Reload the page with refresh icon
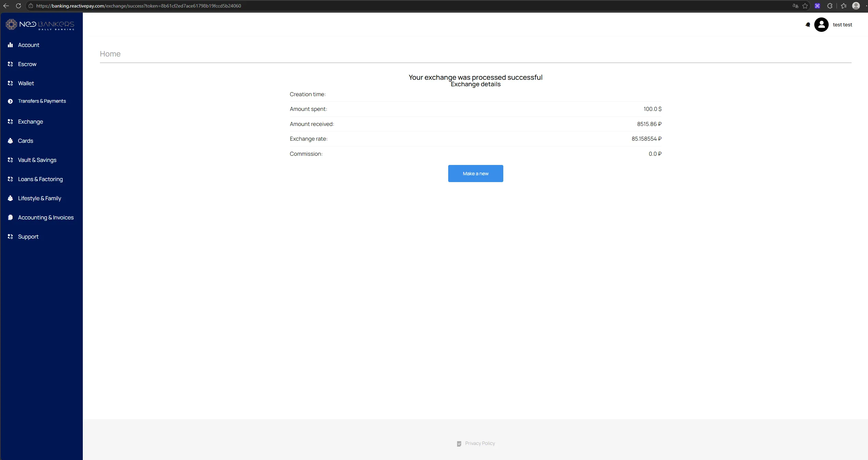This screenshot has height=460, width=868. click(x=18, y=6)
